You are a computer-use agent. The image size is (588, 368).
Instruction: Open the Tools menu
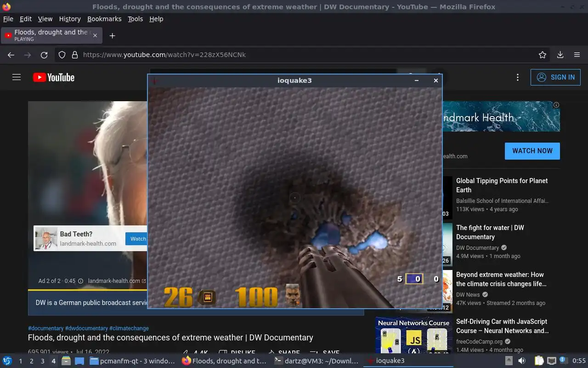point(135,19)
